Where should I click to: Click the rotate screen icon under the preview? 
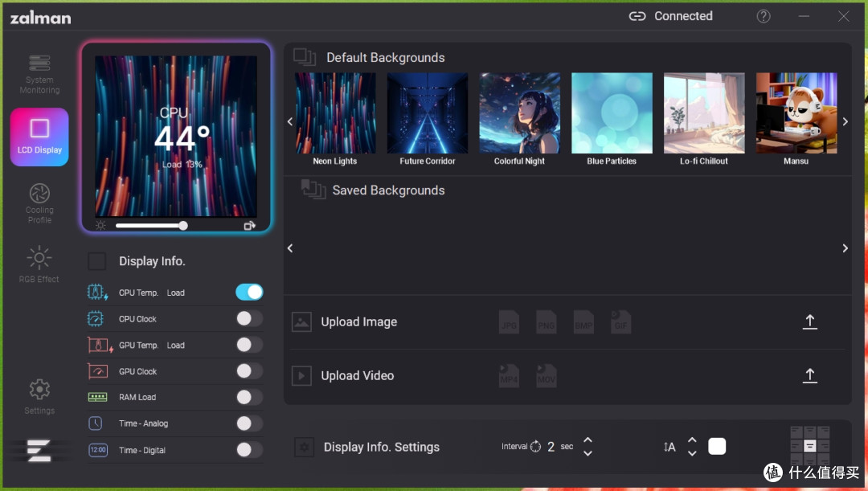250,225
